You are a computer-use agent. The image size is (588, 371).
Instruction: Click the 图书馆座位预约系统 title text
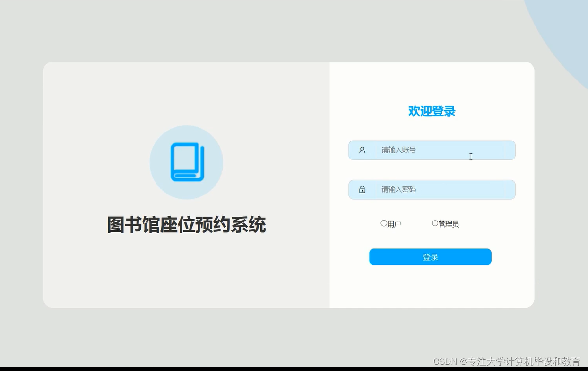point(186,225)
